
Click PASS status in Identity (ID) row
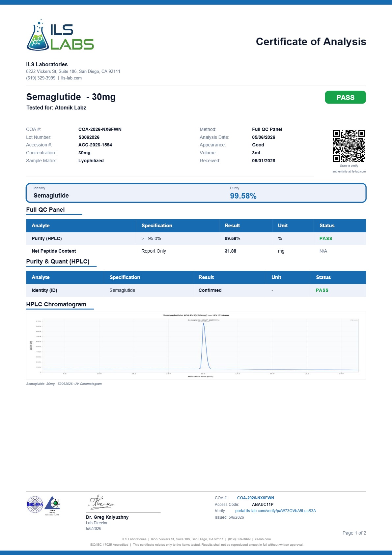[322, 290]
